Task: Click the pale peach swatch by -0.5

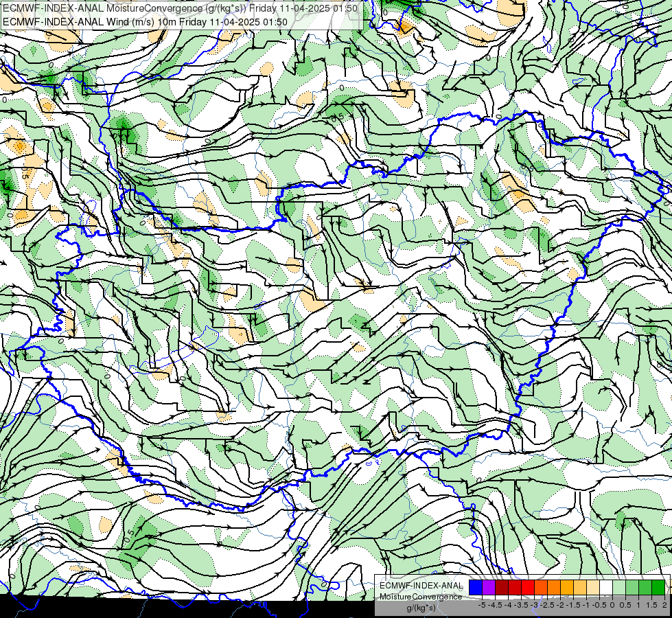Action: (593, 587)
